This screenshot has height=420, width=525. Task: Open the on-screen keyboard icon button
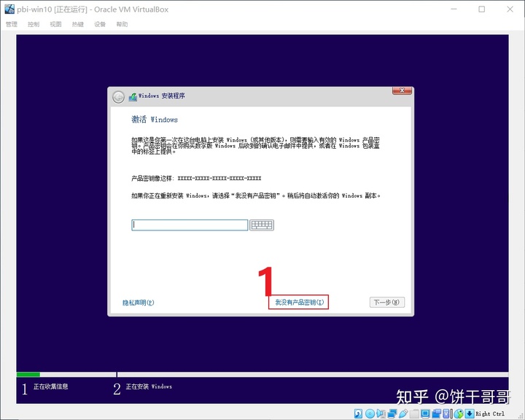(262, 225)
